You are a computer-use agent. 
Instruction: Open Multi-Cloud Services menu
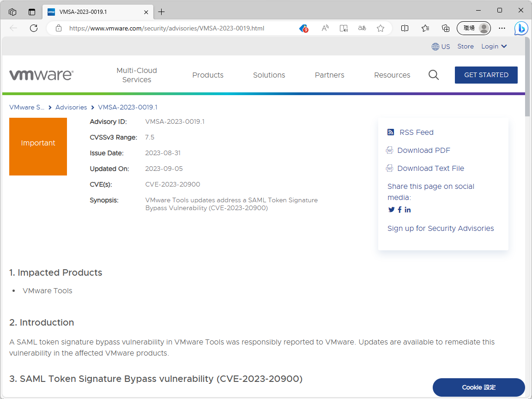click(x=137, y=75)
